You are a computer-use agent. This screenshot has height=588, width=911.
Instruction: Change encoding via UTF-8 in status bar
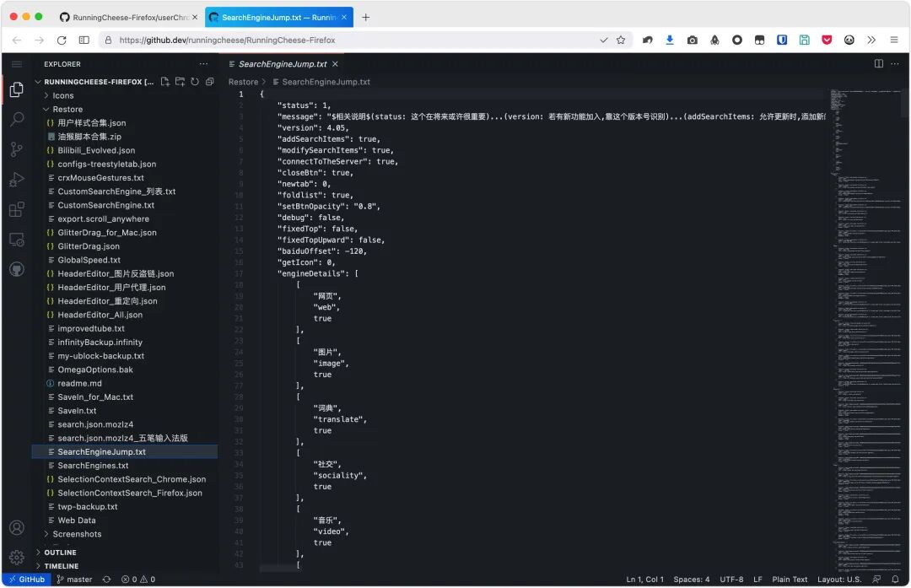pyautogui.click(x=731, y=580)
